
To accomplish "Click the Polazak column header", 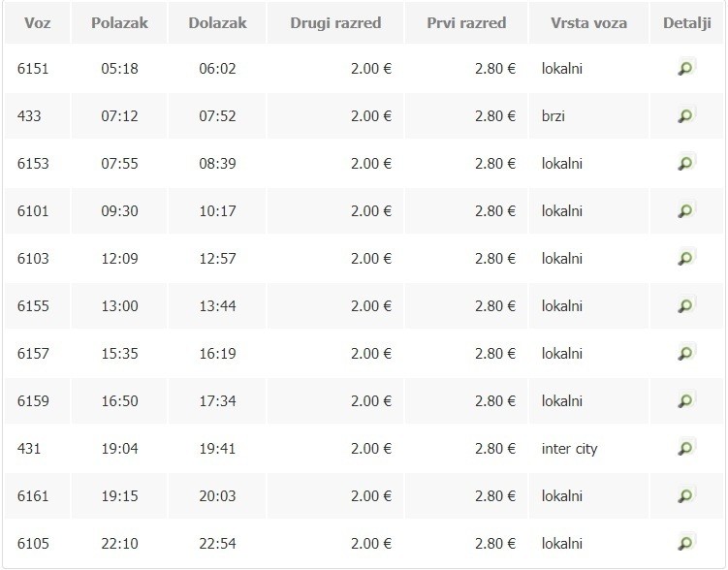I will click(x=119, y=22).
